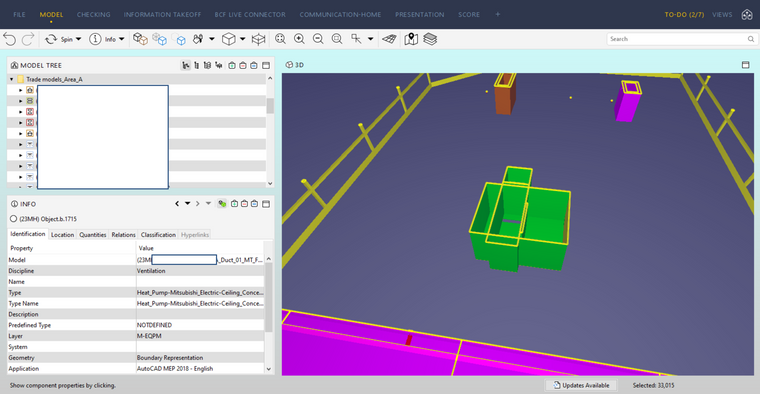Redo the last undone action

28,39
